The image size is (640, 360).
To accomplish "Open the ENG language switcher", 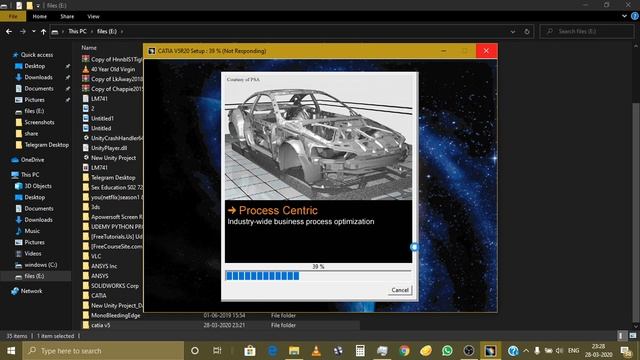I will tap(573, 351).
